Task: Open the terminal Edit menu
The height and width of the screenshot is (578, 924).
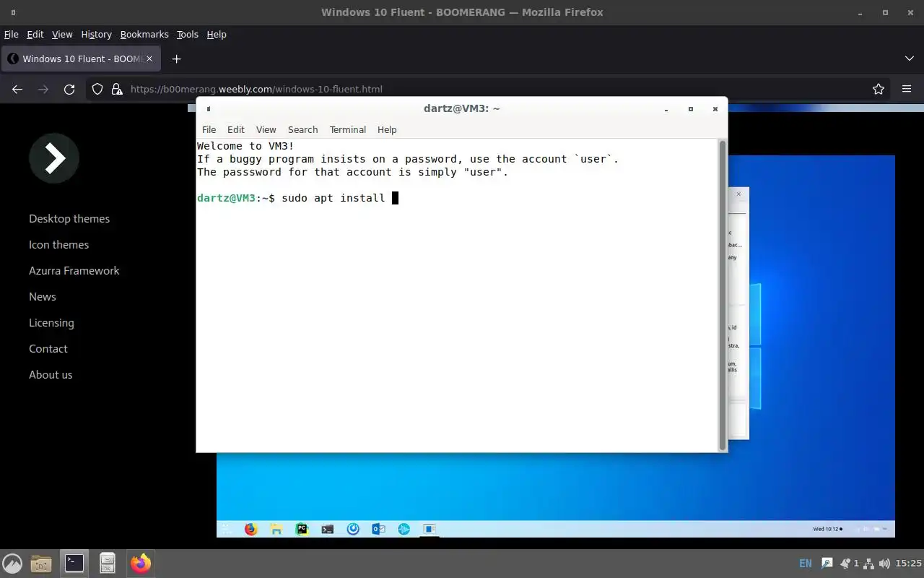Action: pyautogui.click(x=236, y=129)
